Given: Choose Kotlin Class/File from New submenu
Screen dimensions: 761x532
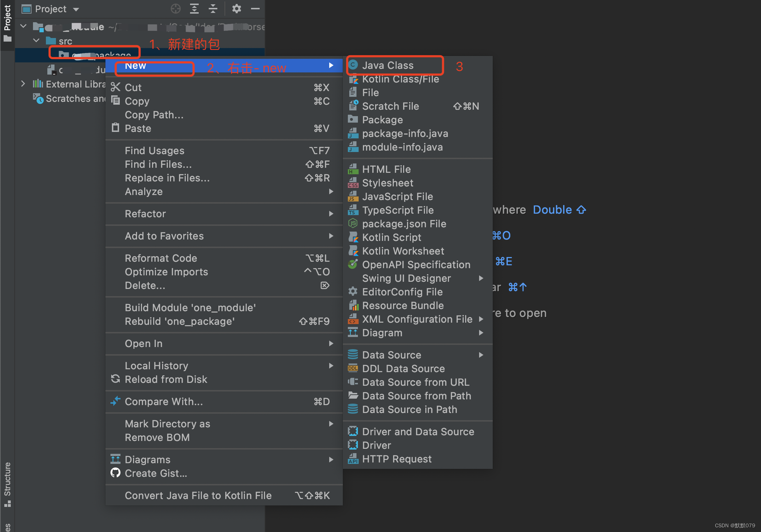Looking at the screenshot, I should 400,79.
